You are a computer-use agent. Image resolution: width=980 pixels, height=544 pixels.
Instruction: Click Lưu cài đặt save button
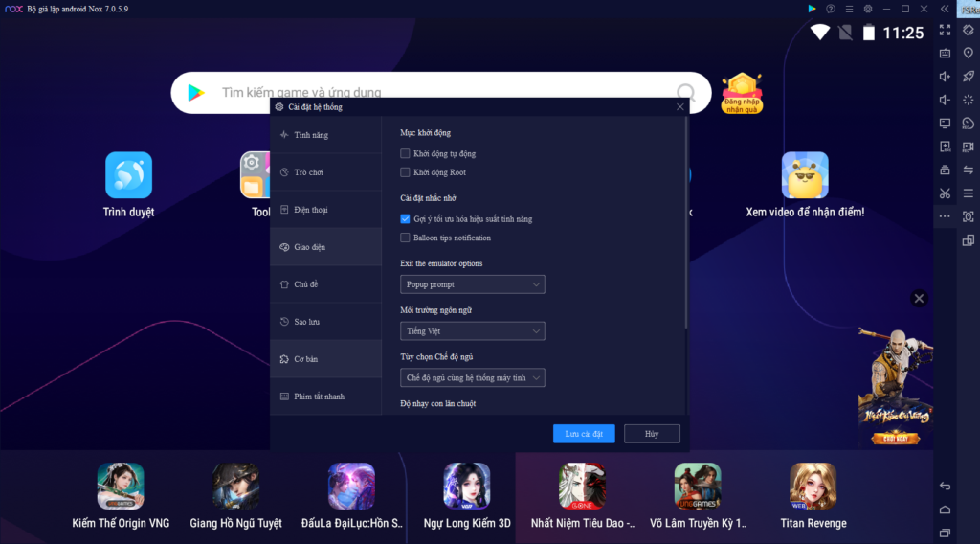pyautogui.click(x=584, y=433)
